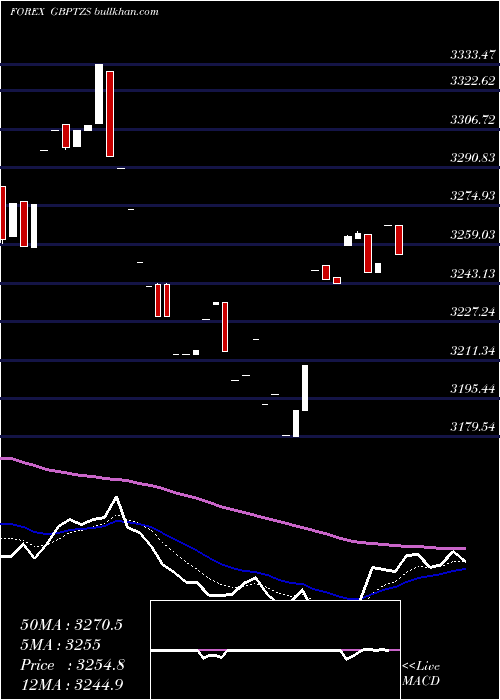Click the FOREX GBPTZS chart title
The width and height of the screenshot is (500, 700).
84,12
